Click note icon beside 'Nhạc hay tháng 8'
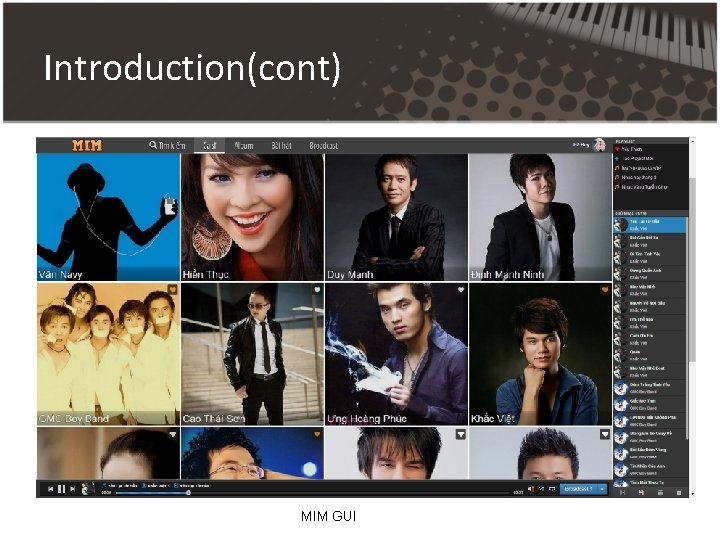 617,177
